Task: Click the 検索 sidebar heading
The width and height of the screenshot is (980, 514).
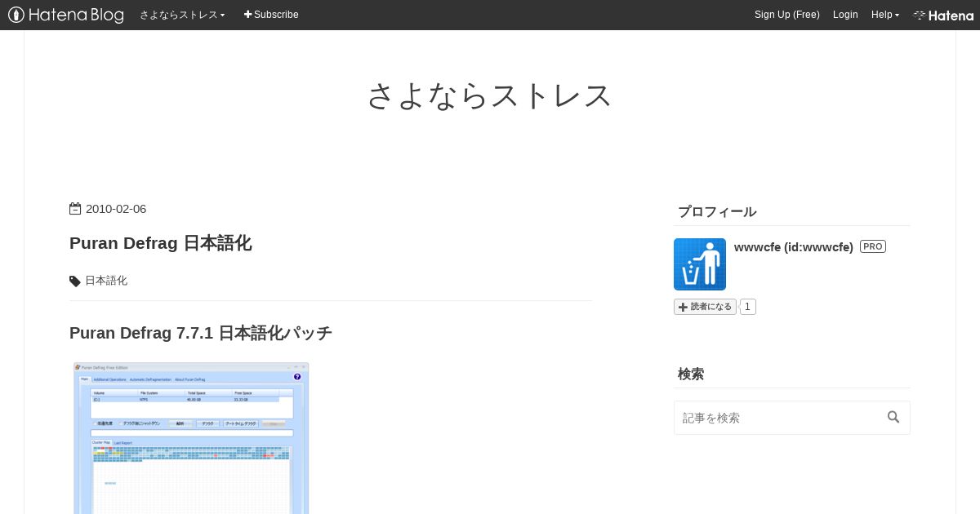Action: [x=691, y=374]
